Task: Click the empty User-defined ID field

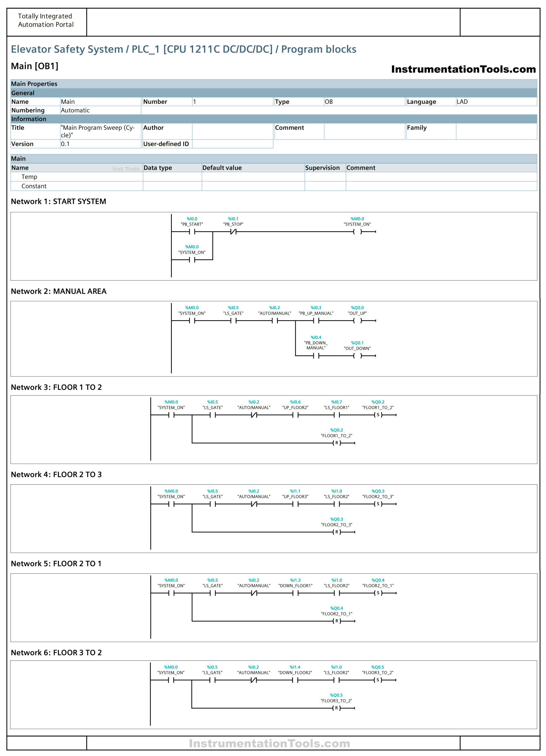Action: coord(232,144)
